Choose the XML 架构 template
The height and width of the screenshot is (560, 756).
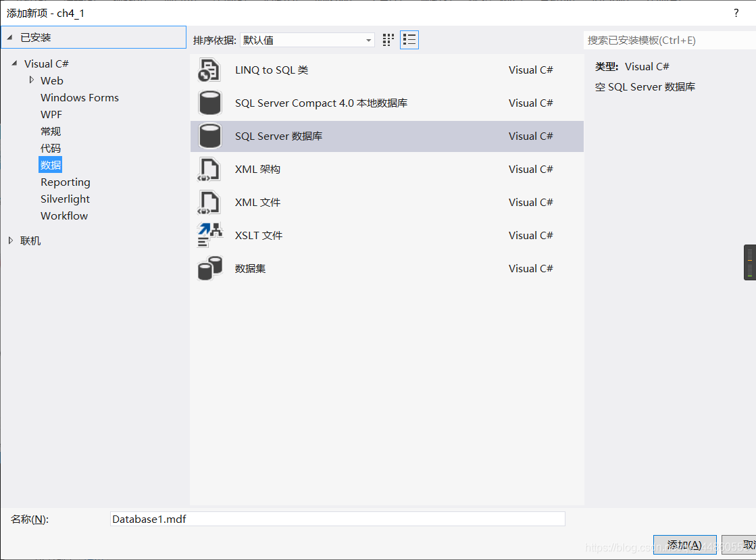[x=386, y=170]
